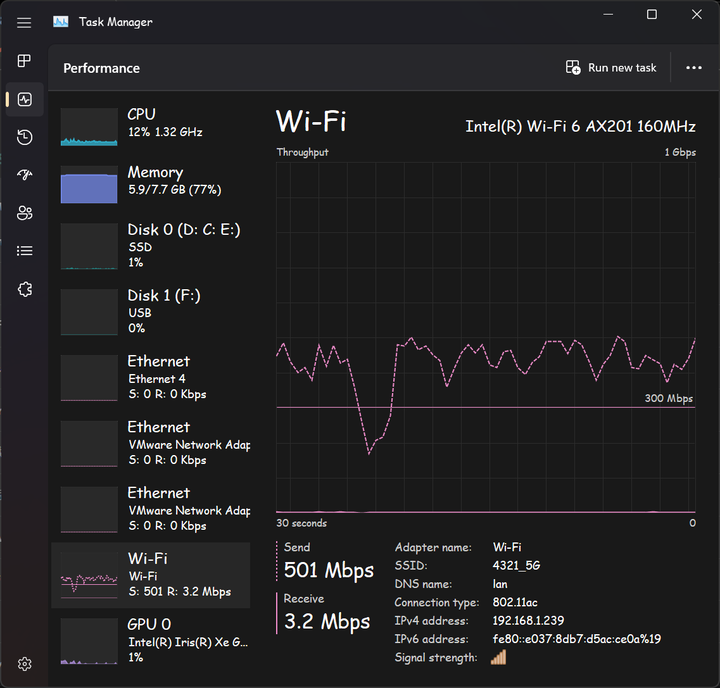This screenshot has height=688, width=720.
Task: Click the Wi-Fi mini throughput graph
Action: pos(89,575)
